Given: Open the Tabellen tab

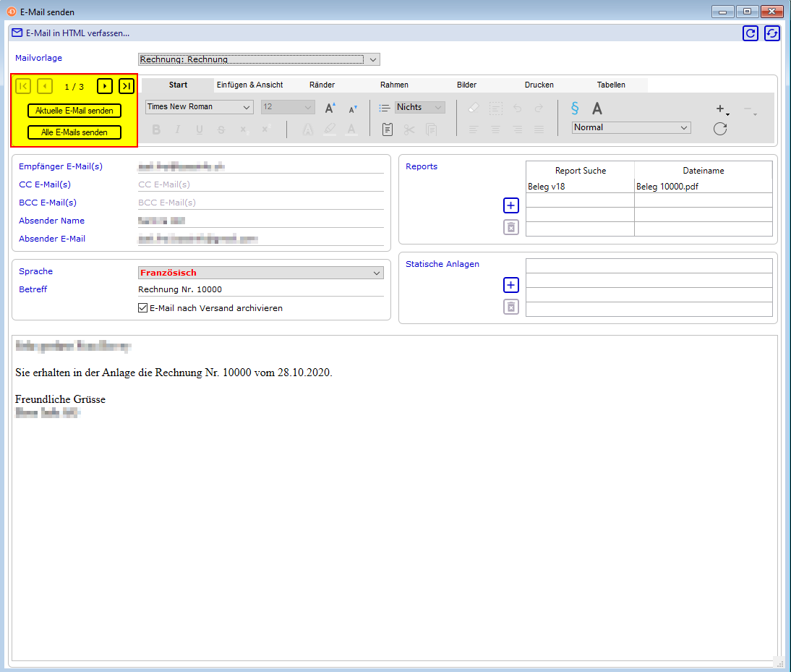Looking at the screenshot, I should [x=611, y=85].
